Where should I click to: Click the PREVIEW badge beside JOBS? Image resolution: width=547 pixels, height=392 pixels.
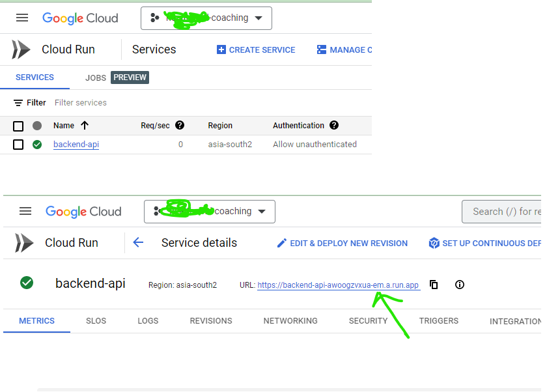(x=130, y=77)
